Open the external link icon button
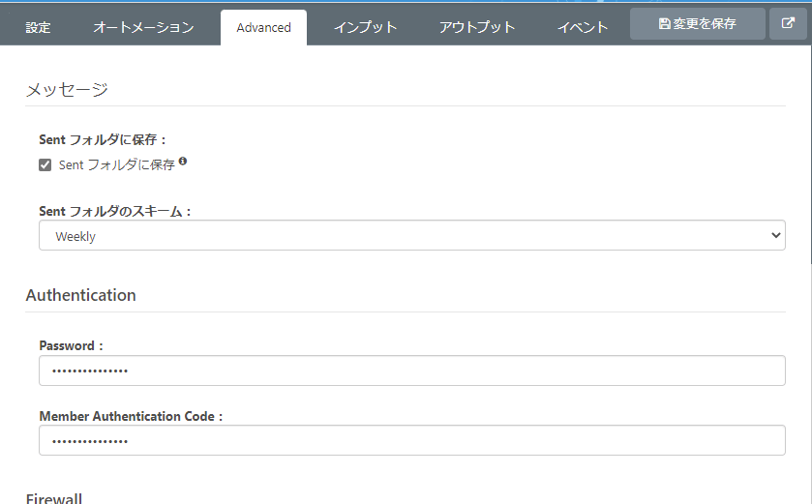This screenshot has width=812, height=504. click(x=788, y=24)
